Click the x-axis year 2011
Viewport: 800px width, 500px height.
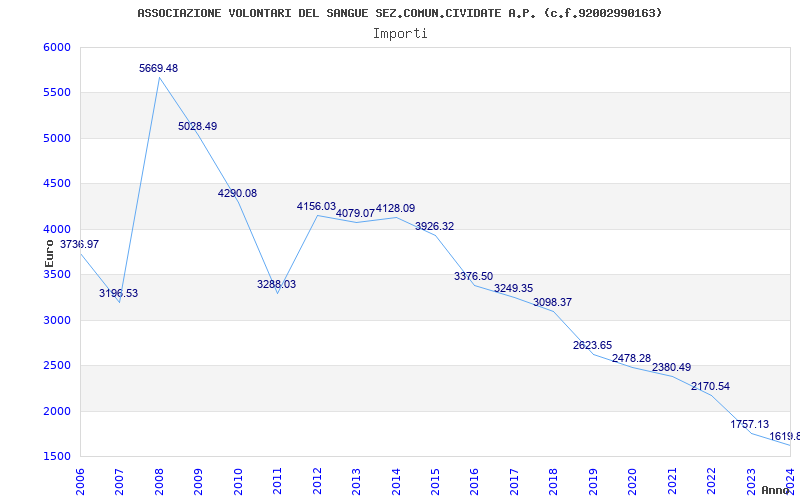pos(277,482)
